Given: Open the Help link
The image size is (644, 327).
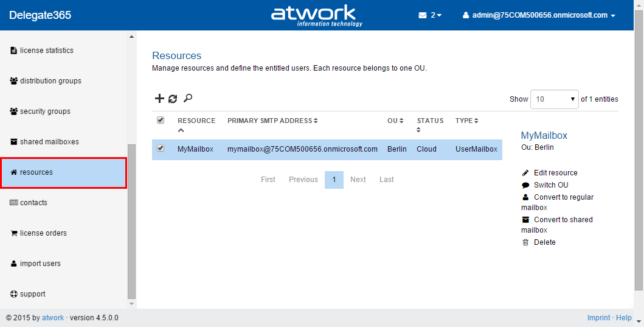Looking at the screenshot, I should point(623,318).
